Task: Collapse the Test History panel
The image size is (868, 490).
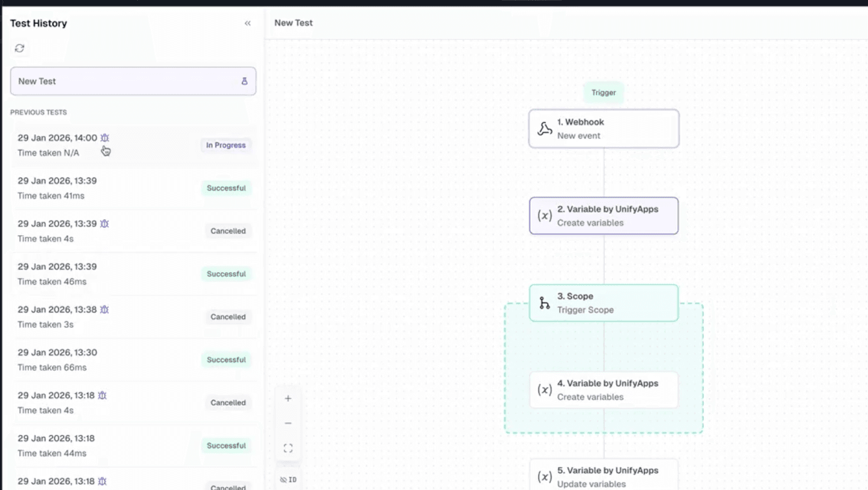Action: [248, 24]
